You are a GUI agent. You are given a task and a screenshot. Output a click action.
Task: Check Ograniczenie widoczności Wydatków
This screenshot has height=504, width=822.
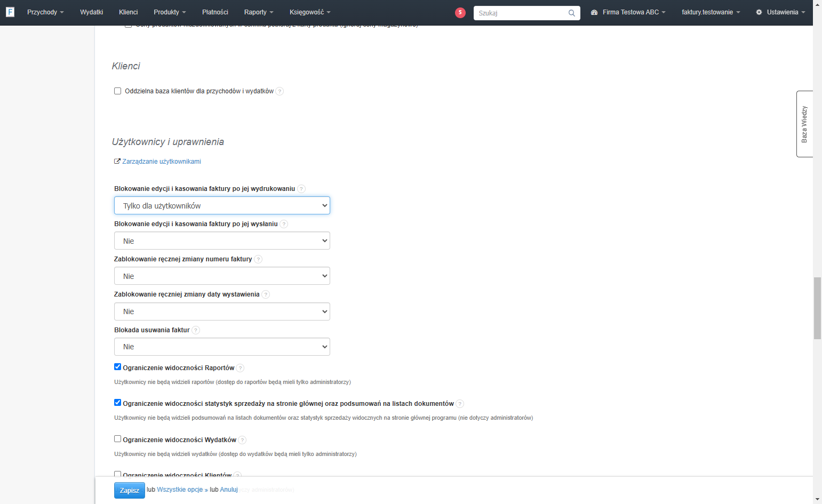[117, 439]
